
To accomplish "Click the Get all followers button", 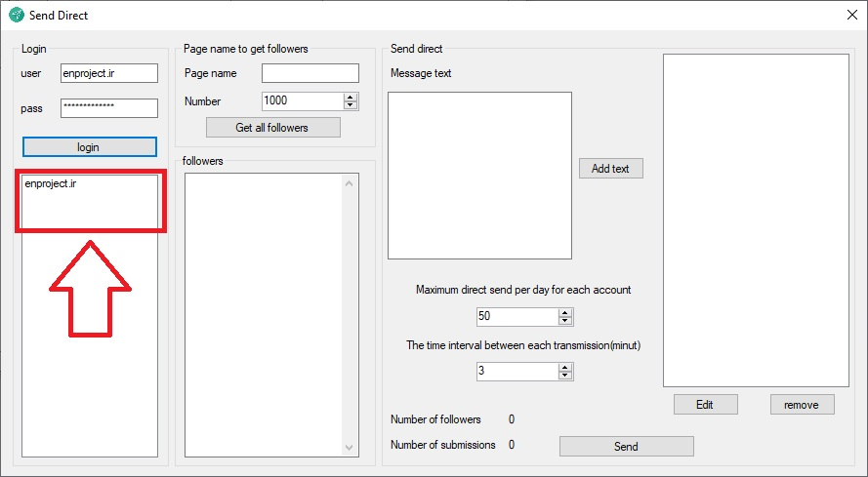I will tap(272, 128).
